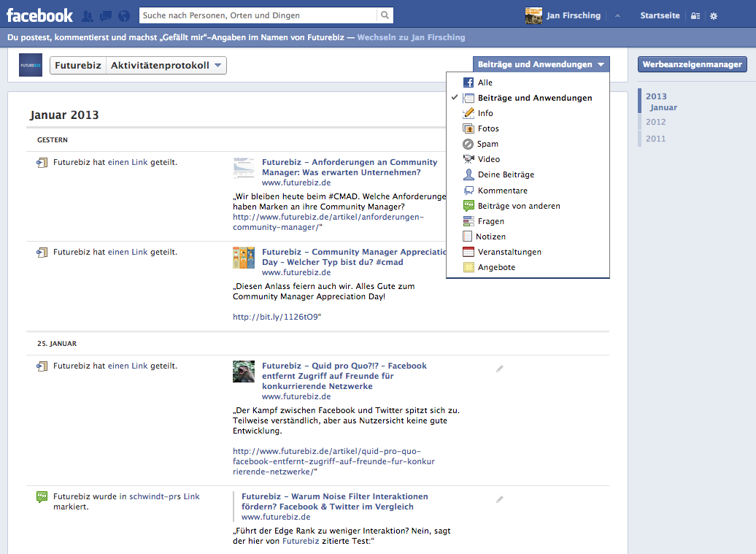Collapse the Beiträge und Anwendungen filter dropdown
This screenshot has height=554, width=756.
[541, 64]
